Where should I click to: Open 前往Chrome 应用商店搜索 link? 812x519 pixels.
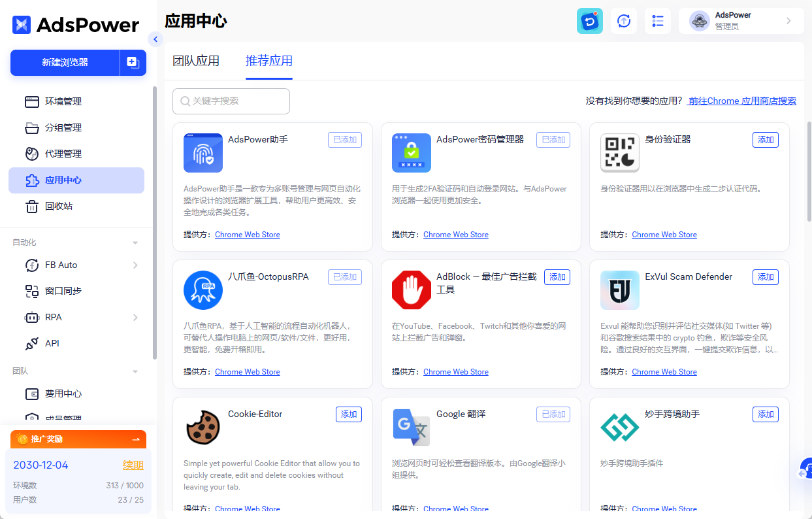point(742,101)
